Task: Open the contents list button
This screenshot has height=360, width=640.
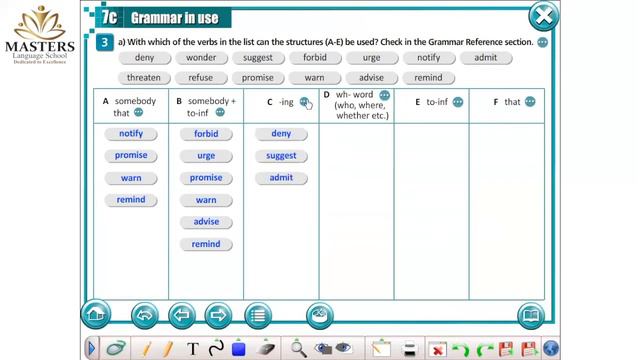Action: 258,315
